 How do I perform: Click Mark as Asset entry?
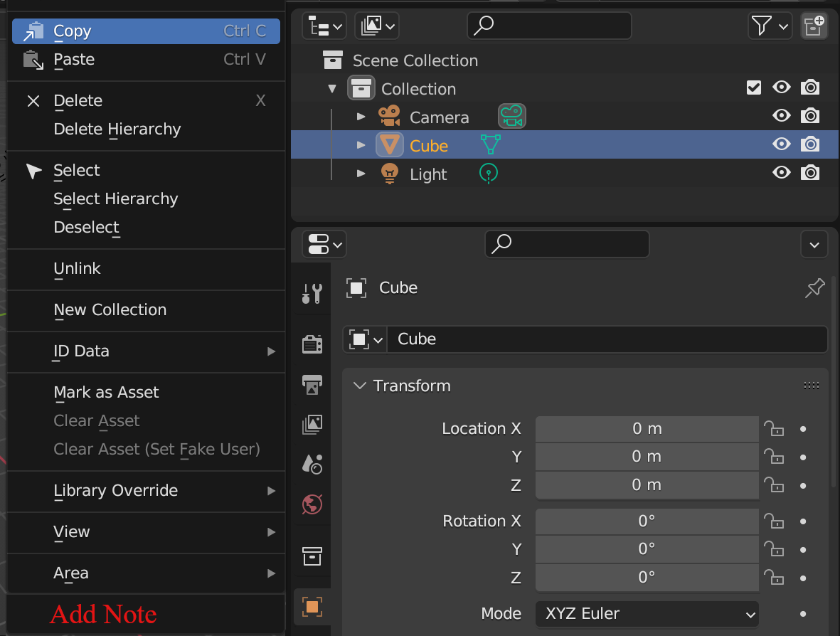pos(146,392)
